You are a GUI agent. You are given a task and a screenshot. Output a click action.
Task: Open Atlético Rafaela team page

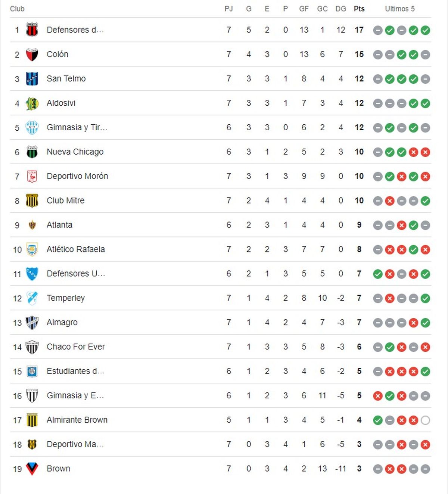point(75,249)
